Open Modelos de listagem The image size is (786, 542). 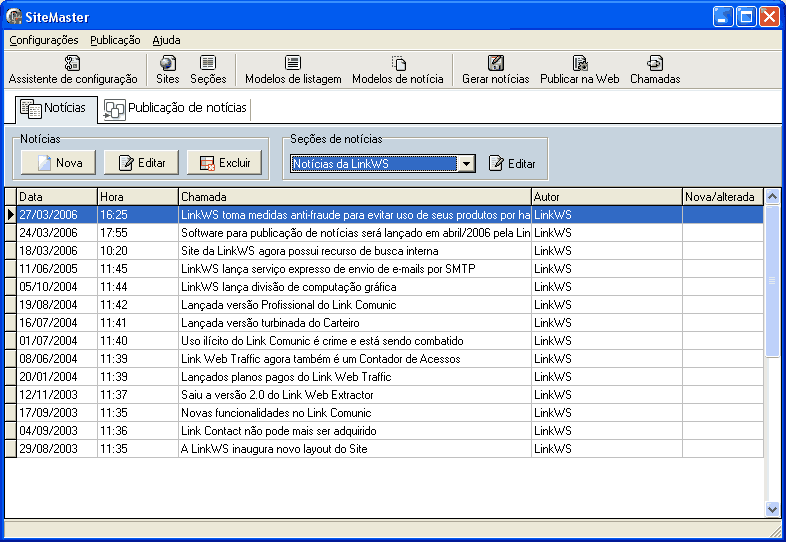pyautogui.click(x=293, y=70)
